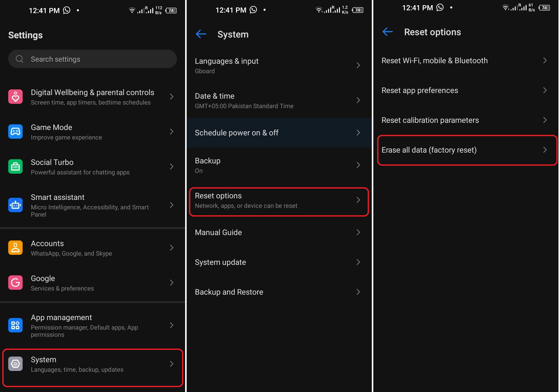Screen dimensions: 560x392
Task: Tap the Google G icon
Action: click(15, 283)
